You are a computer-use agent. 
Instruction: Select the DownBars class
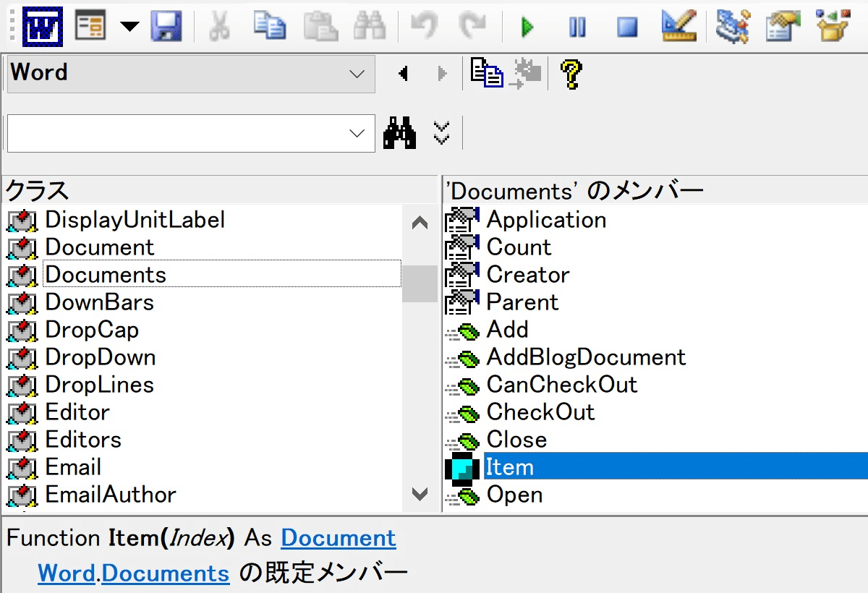99,302
